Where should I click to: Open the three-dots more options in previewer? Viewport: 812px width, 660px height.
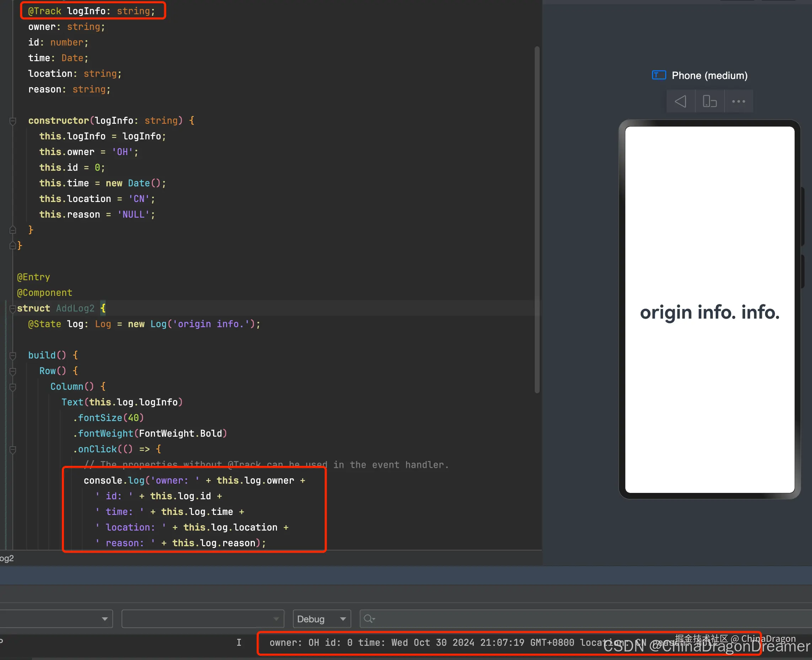[x=738, y=101]
